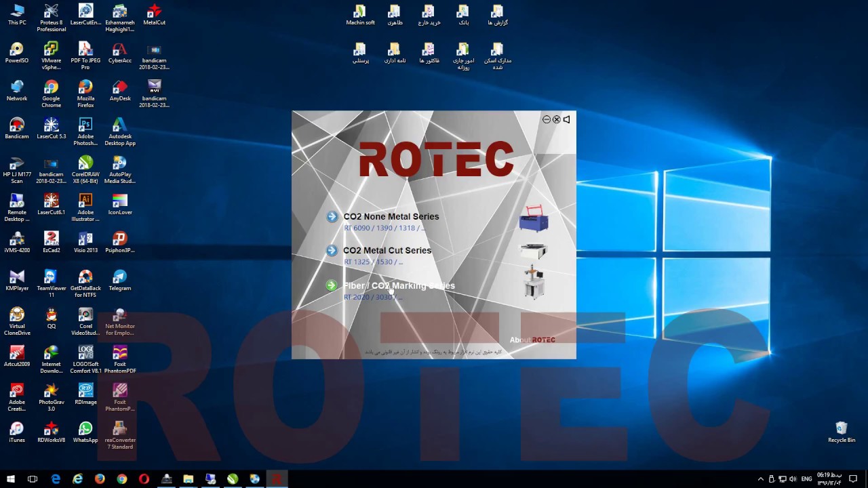
Task: Select the Google Chrome desktop shortcut
Action: click(x=52, y=95)
